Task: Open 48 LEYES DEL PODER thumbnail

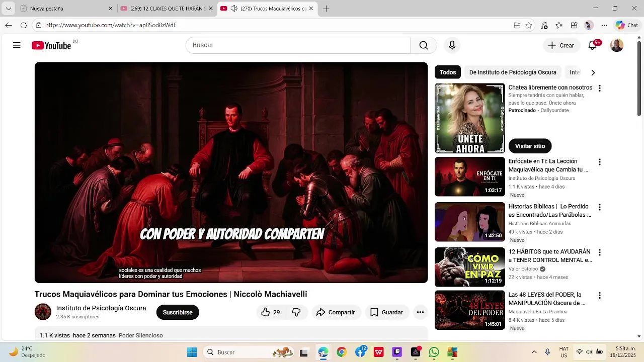Action: pyautogui.click(x=470, y=310)
